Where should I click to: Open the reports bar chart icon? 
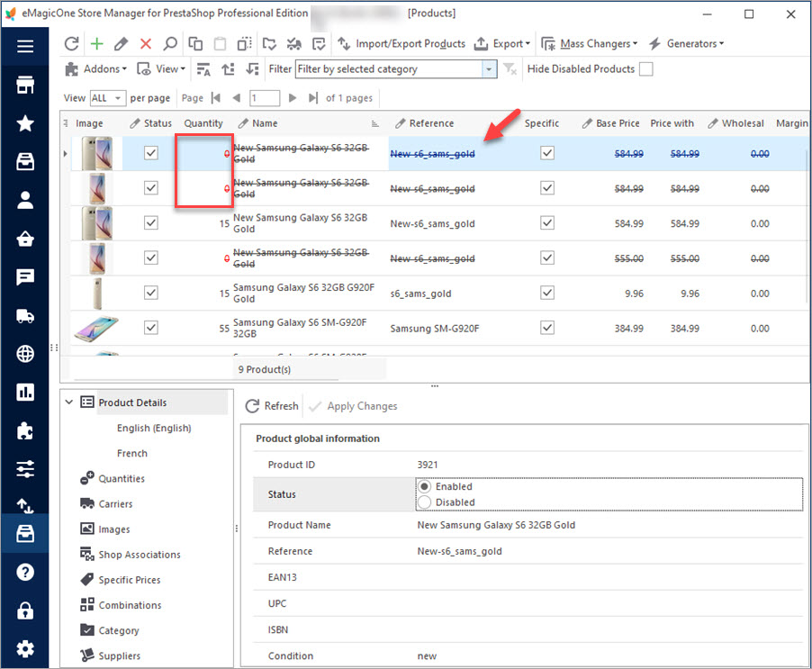coord(25,392)
